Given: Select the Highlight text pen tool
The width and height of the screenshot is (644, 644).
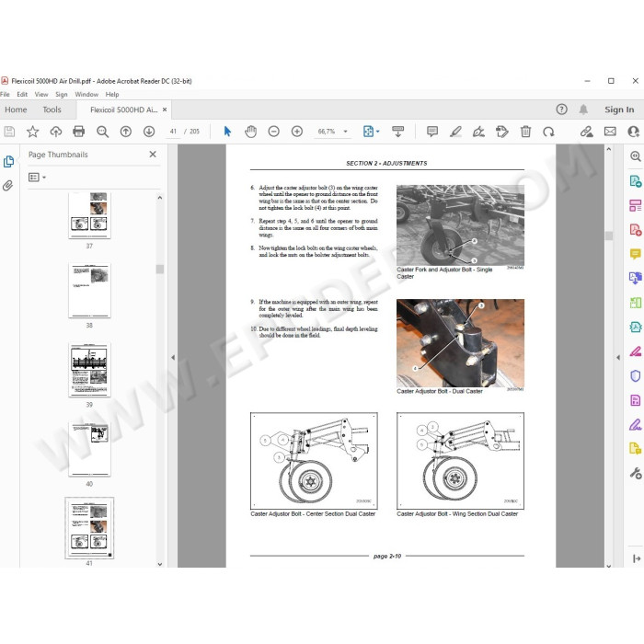Looking at the screenshot, I should [455, 132].
